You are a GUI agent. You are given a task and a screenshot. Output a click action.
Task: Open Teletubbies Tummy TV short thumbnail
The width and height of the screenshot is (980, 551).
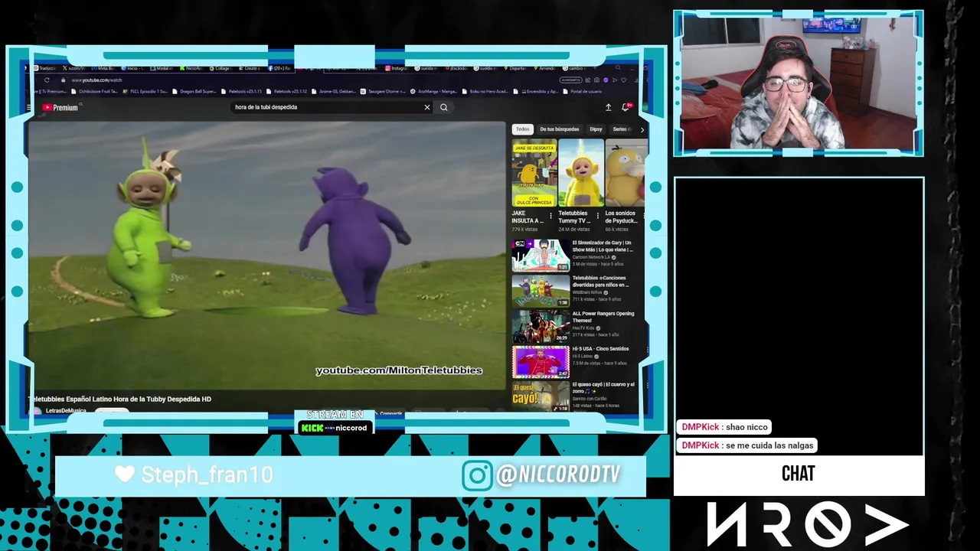point(581,172)
